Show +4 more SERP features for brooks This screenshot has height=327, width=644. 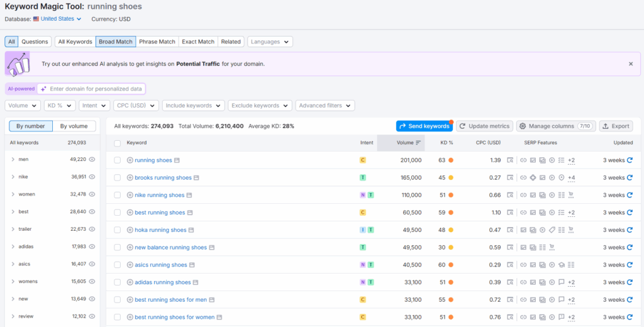571,178
